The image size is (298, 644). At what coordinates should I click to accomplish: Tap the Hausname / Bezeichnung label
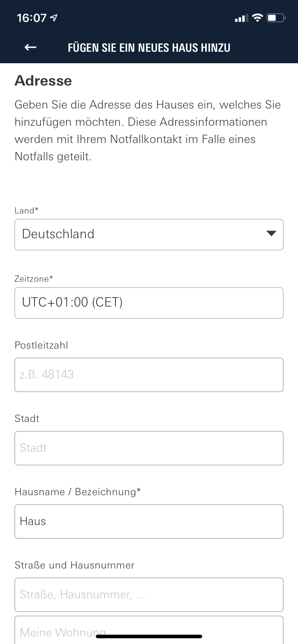tap(77, 492)
